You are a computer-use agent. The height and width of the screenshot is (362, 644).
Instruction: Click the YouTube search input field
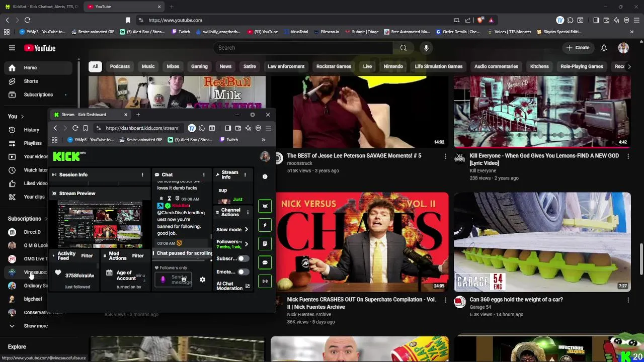point(303,48)
